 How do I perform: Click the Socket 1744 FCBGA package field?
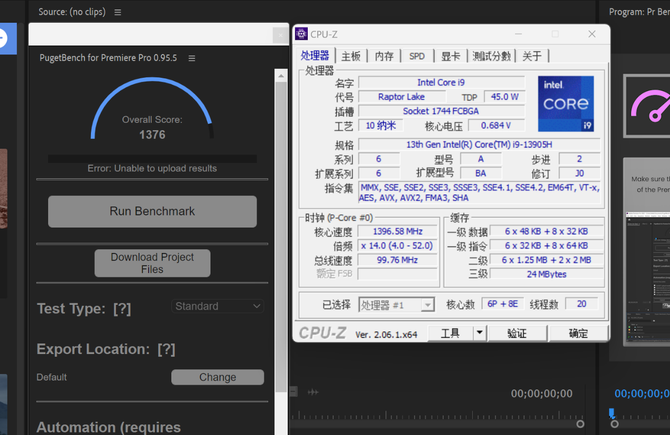click(x=441, y=111)
